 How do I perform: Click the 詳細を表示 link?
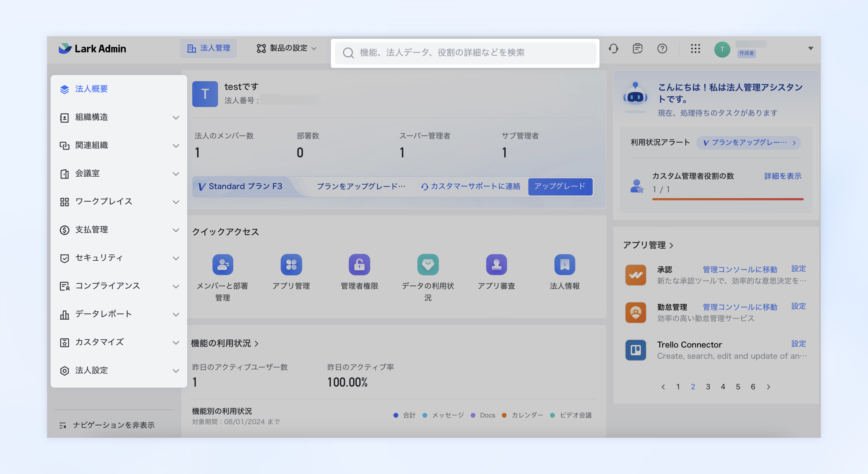[782, 176]
